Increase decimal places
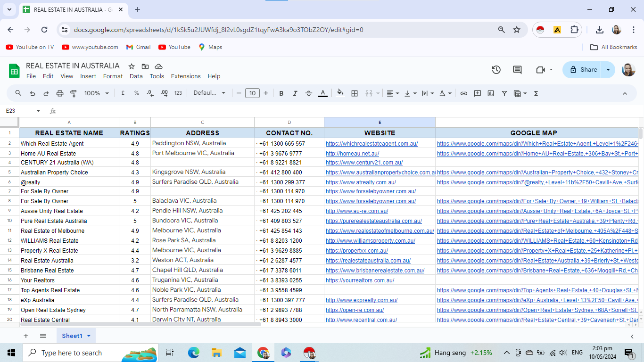The width and height of the screenshot is (644, 362). tap(164, 93)
